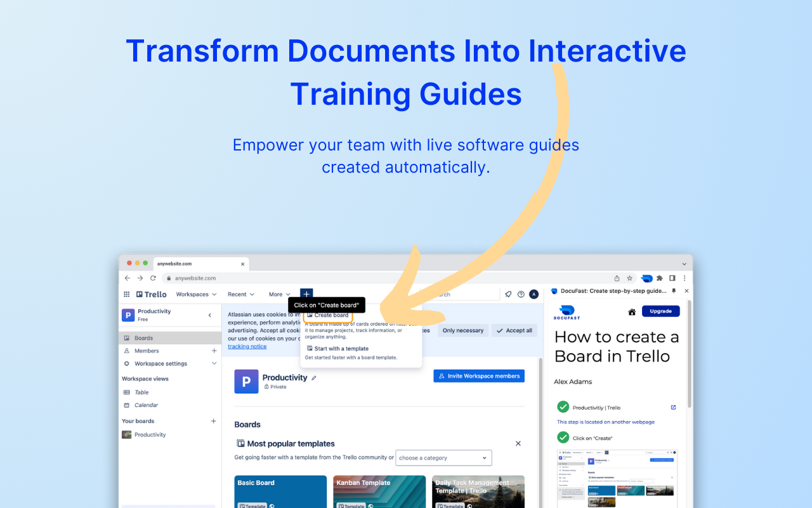Click "This step is located on another webpage"
The width and height of the screenshot is (812, 508).
606,422
